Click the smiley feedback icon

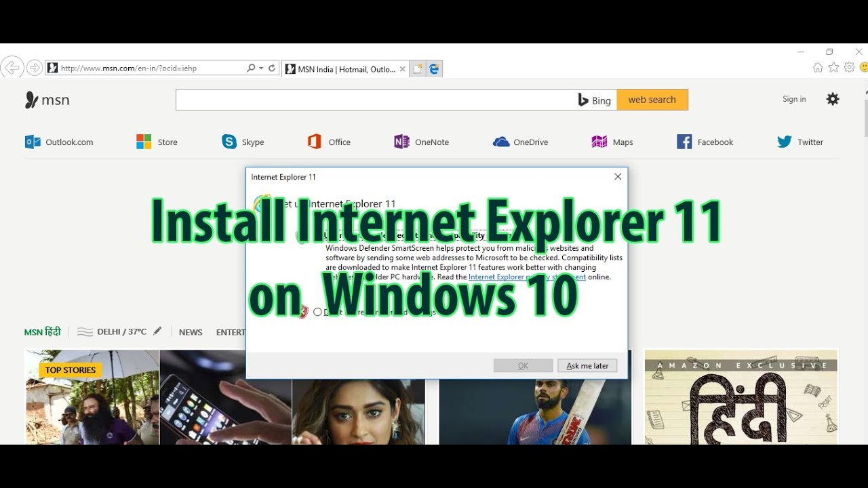point(864,67)
